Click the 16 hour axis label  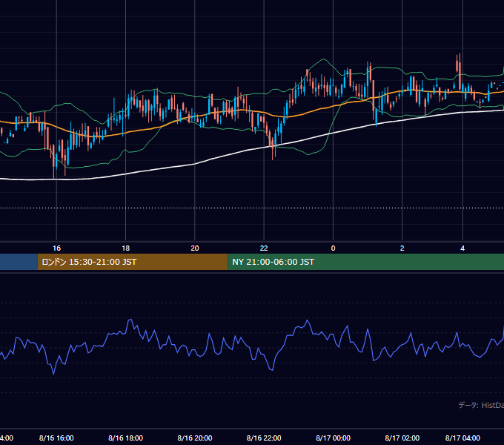pyautogui.click(x=56, y=248)
